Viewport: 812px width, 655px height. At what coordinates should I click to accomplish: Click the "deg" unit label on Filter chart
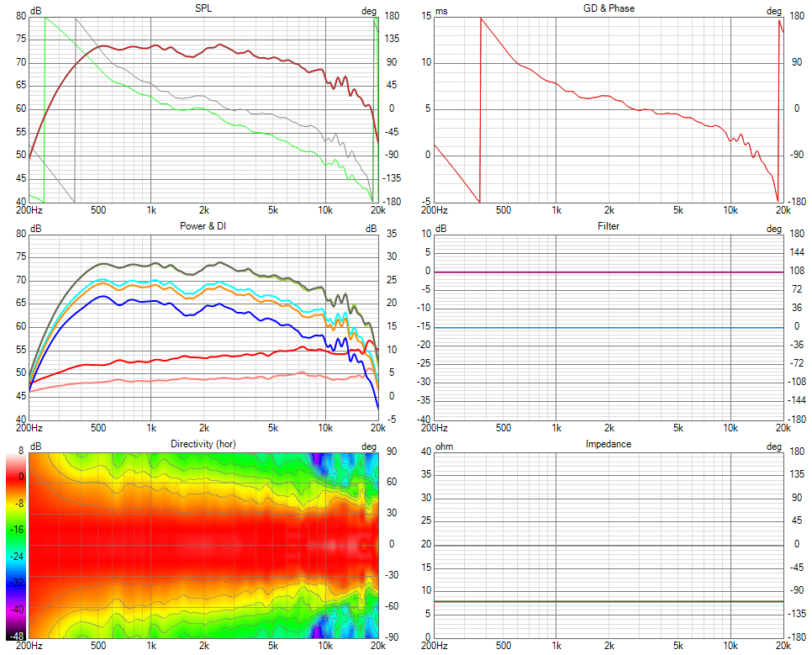pos(773,229)
